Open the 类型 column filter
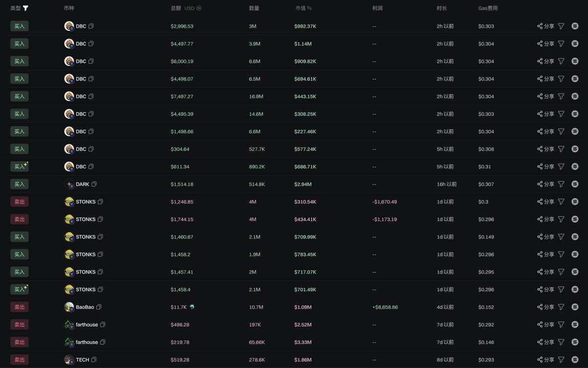 pos(25,8)
